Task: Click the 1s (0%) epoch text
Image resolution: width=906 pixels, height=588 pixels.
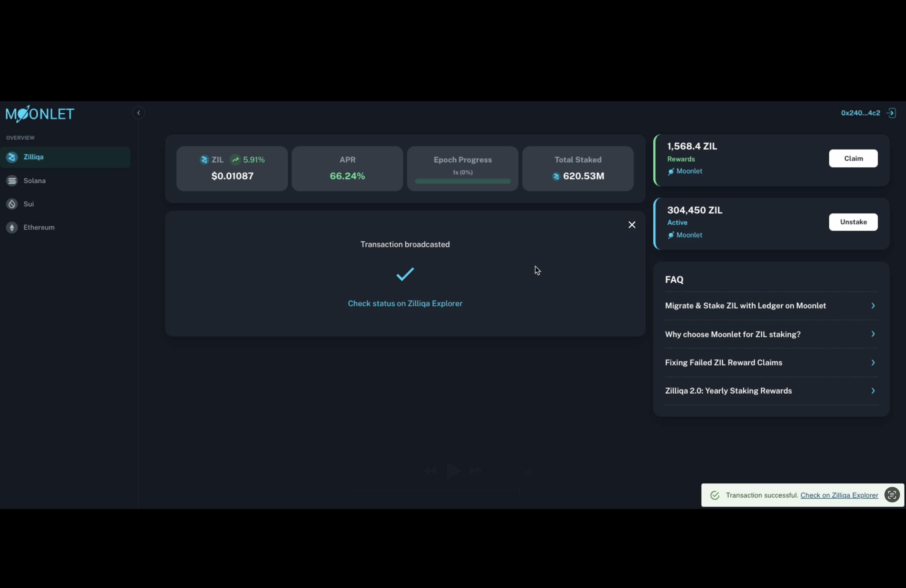Action: (463, 172)
